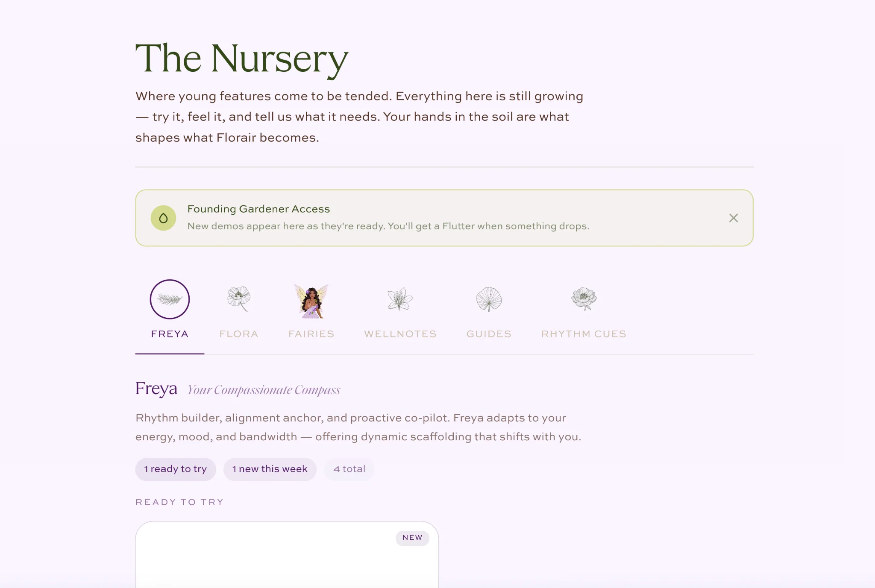Toggle the '4 total' filter chip
The image size is (875, 588).
[x=349, y=469]
